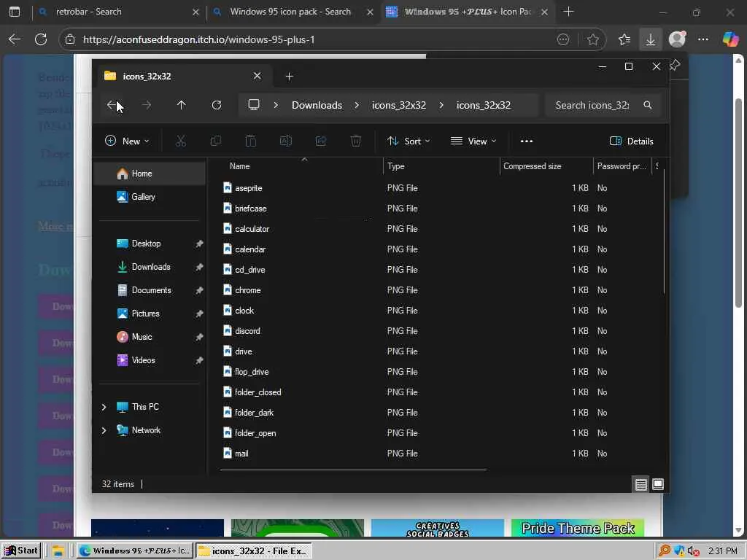Click the Password protected column header
The image size is (747, 560).
click(x=622, y=166)
